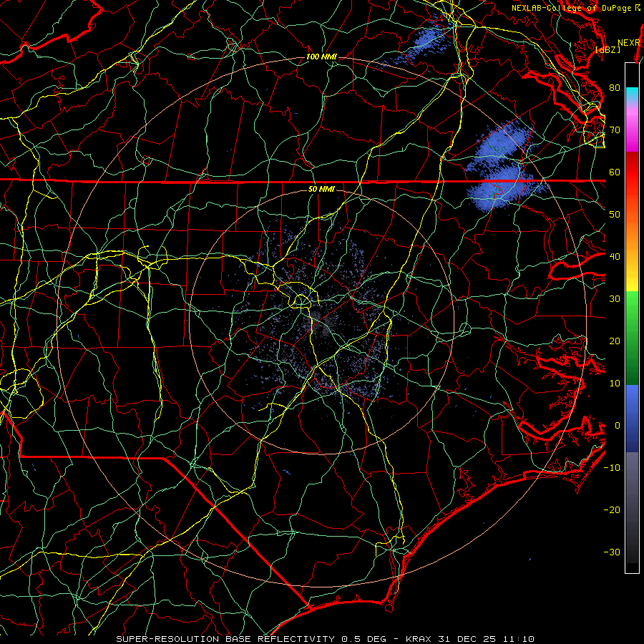
Task: Click the 80 value on the dBZ scale
Action: point(615,88)
